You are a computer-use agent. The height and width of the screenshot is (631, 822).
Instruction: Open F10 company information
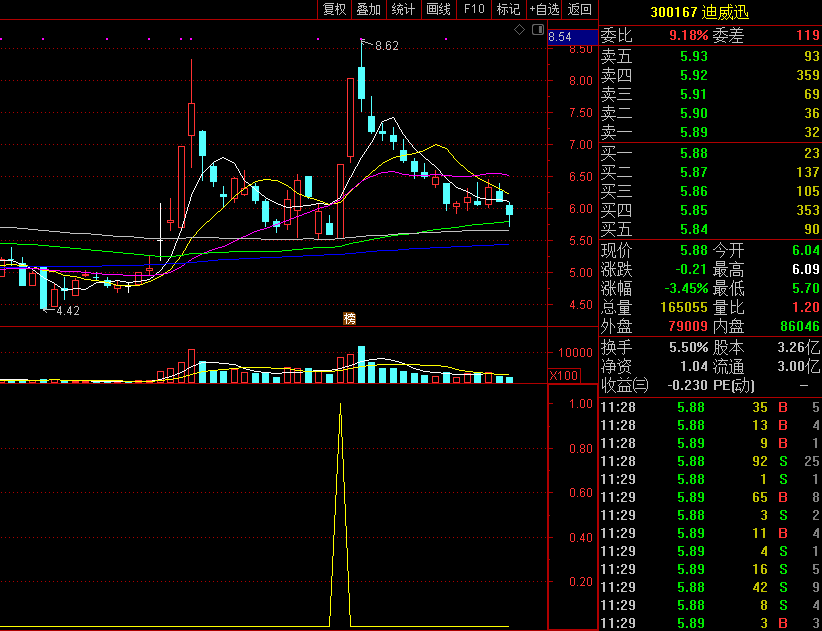point(474,9)
